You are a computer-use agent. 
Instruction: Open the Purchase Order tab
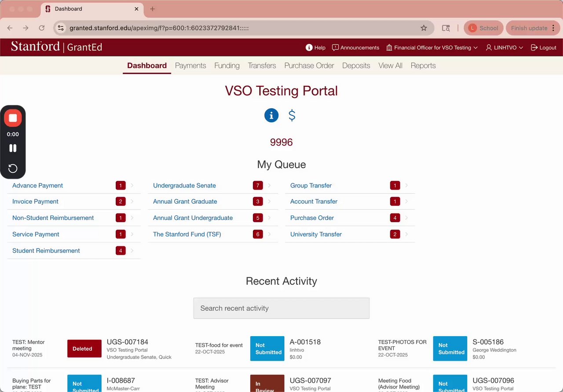pos(309,66)
